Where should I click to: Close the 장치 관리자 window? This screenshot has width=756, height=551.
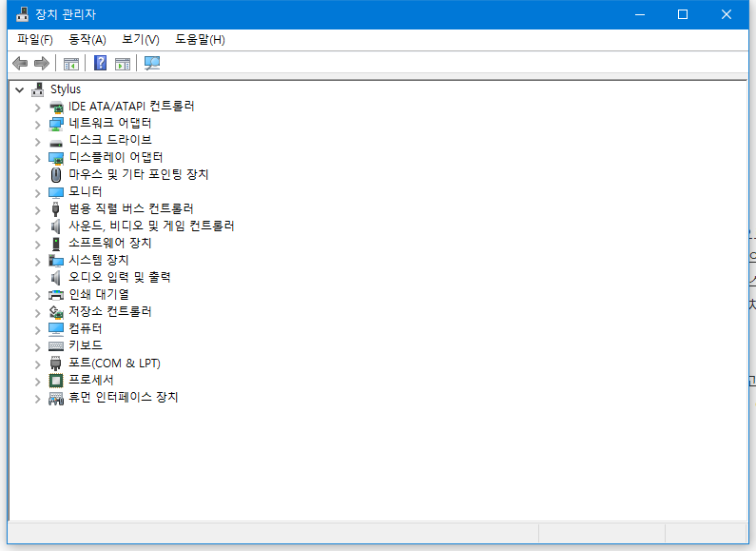coord(727,14)
